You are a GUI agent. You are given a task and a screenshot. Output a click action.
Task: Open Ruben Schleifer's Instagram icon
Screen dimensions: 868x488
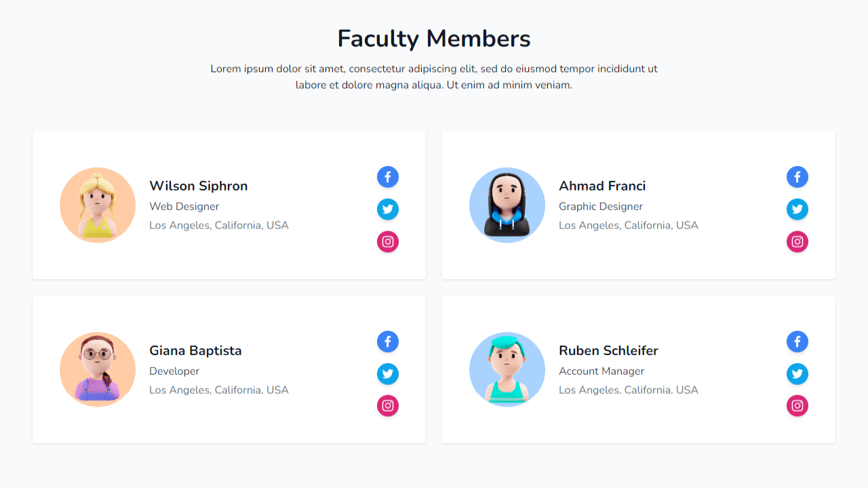pos(797,406)
